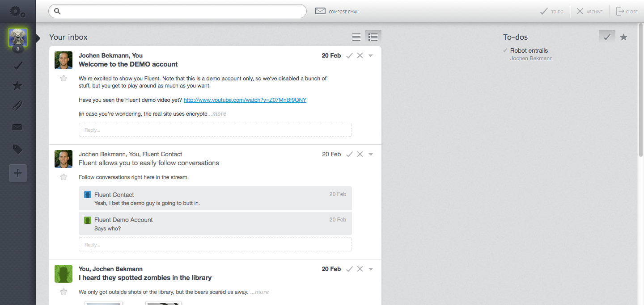Select the demo account avatar in sidebar

tap(18, 38)
